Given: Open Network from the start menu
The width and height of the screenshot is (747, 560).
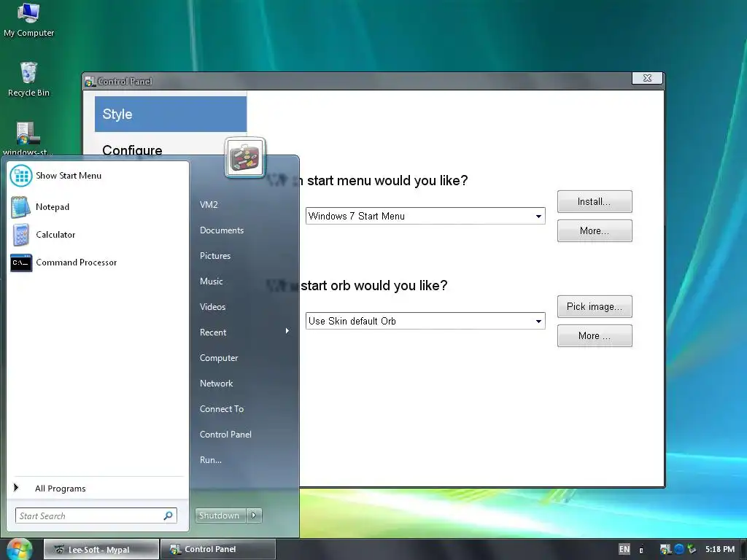Looking at the screenshot, I should (x=216, y=384).
